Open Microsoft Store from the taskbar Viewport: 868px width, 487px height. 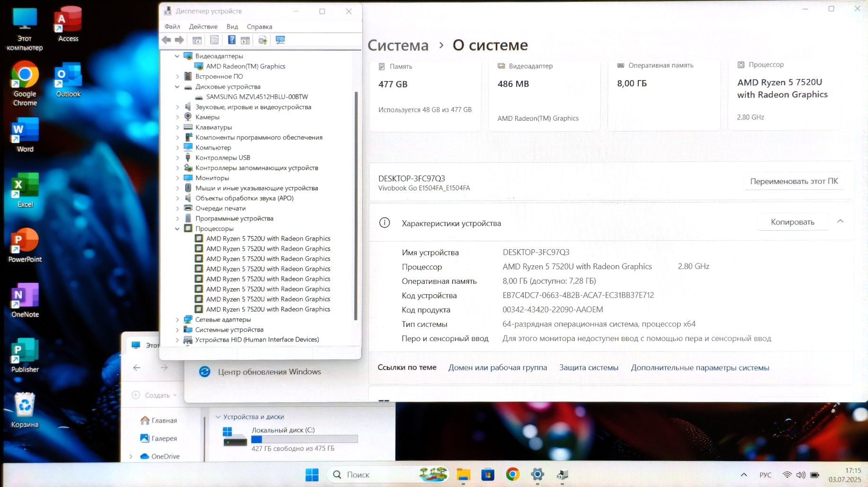[x=488, y=475]
